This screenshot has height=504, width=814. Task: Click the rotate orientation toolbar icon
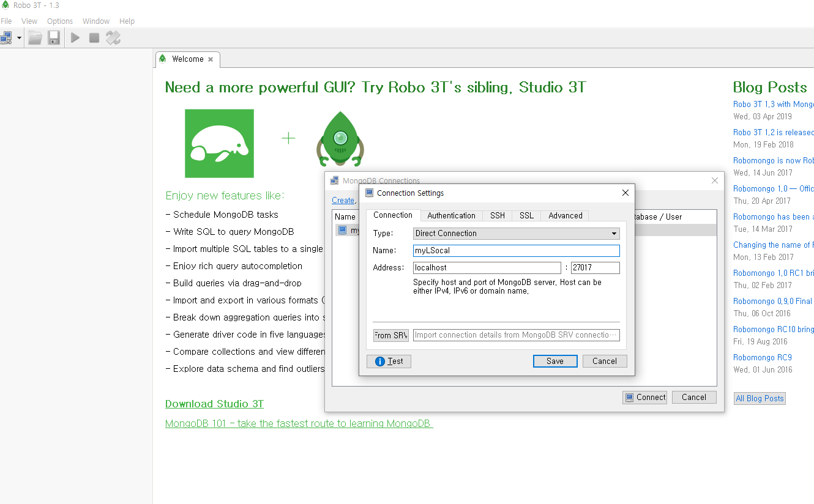(113, 38)
